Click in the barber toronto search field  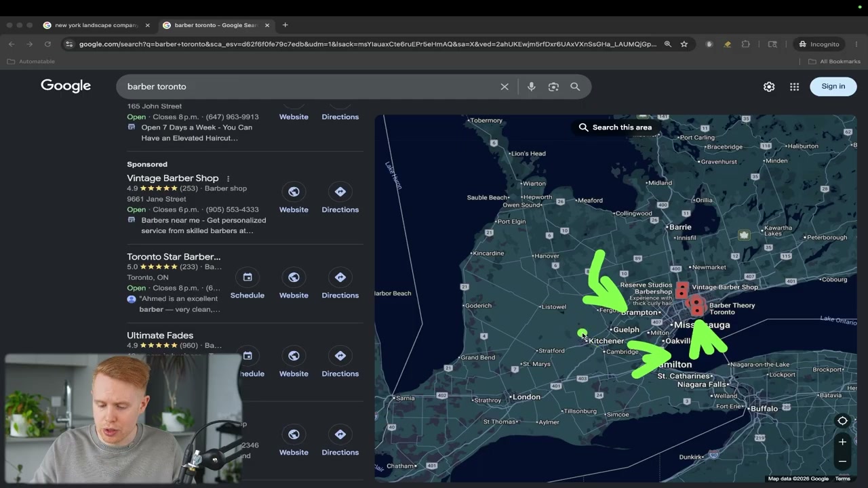[x=309, y=87]
